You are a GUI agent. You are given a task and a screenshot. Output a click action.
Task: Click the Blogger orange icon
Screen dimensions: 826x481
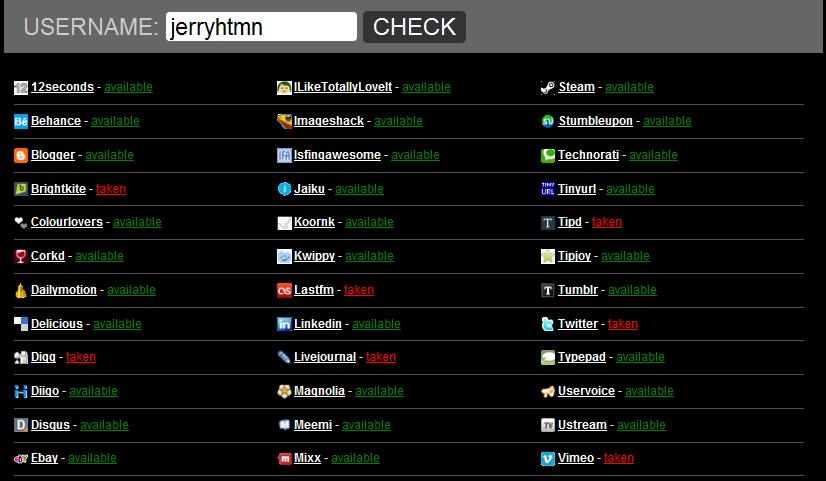point(21,156)
